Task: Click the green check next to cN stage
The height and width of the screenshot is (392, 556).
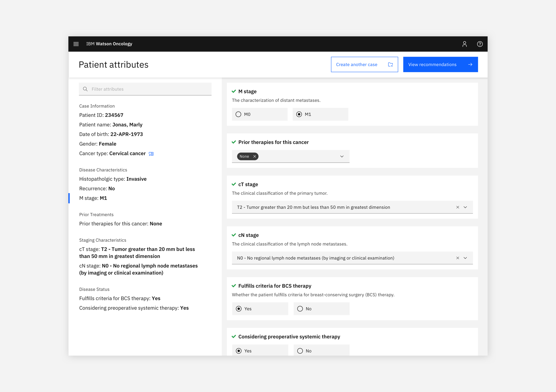Action: 234,235
